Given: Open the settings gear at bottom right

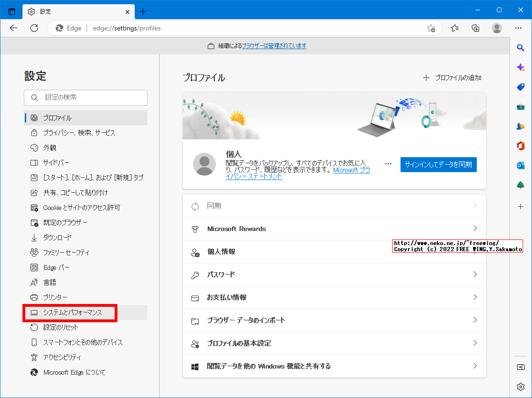Looking at the screenshot, I should click(x=520, y=387).
